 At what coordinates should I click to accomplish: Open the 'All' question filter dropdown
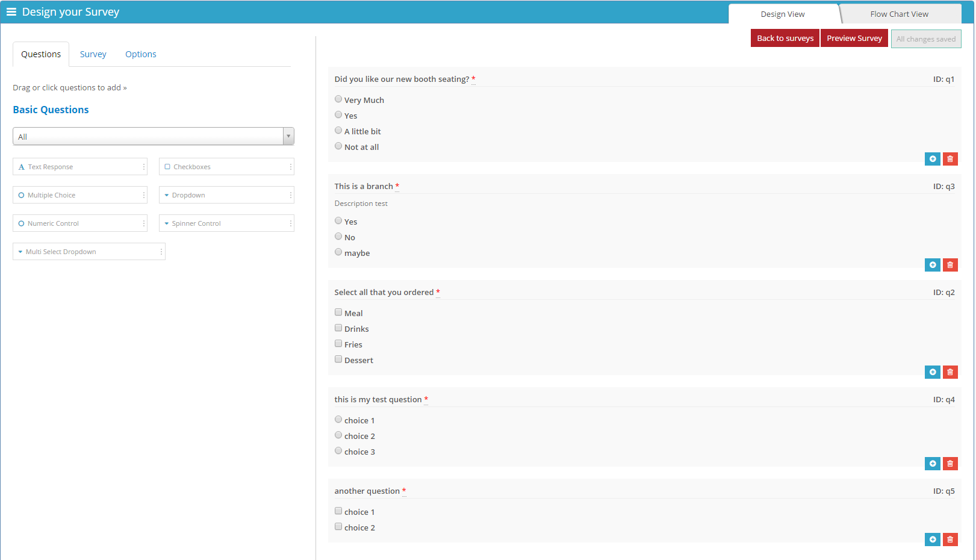[x=154, y=137]
